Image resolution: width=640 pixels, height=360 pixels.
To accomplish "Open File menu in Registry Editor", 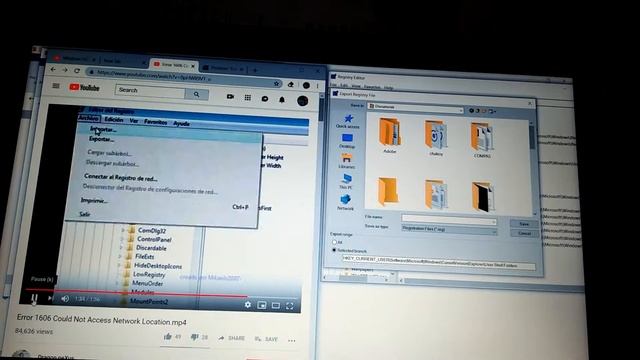I will 333,84.
